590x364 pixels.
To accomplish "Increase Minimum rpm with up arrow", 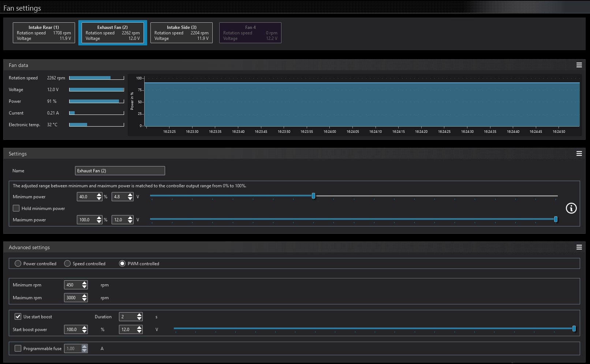I will (x=85, y=283).
